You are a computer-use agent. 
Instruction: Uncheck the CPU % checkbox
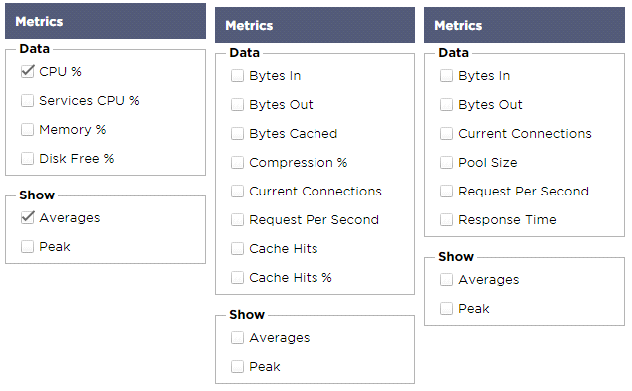point(27,72)
